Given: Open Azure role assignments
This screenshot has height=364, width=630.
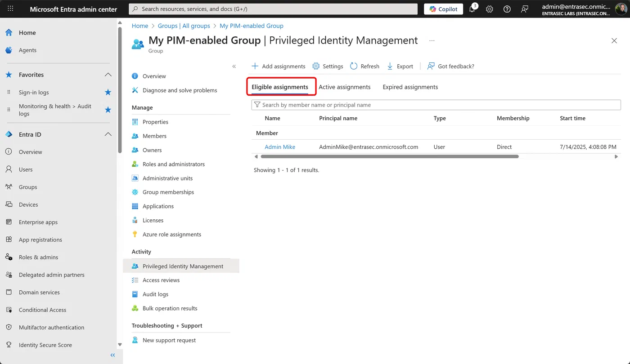Looking at the screenshot, I should pos(171,234).
